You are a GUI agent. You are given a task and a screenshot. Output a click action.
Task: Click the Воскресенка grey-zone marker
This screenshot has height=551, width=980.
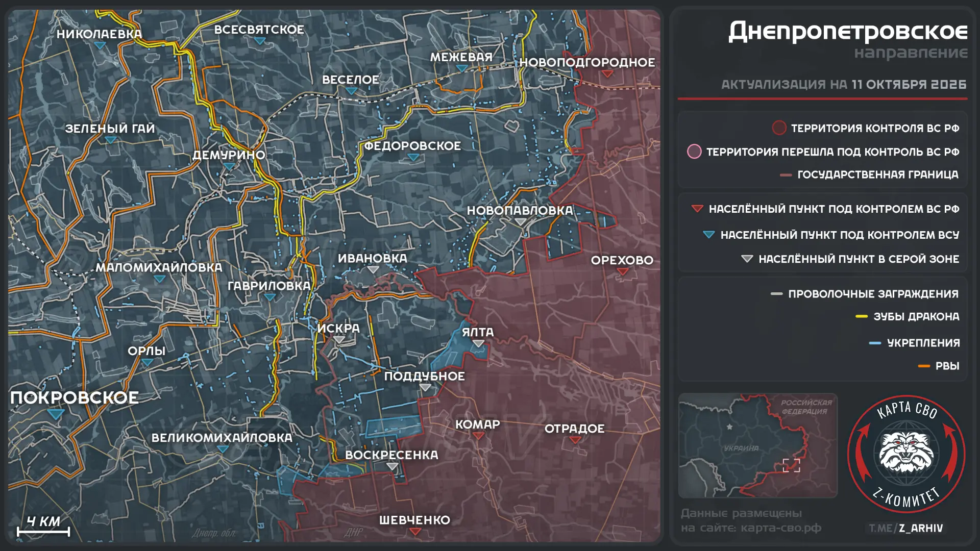tap(392, 466)
